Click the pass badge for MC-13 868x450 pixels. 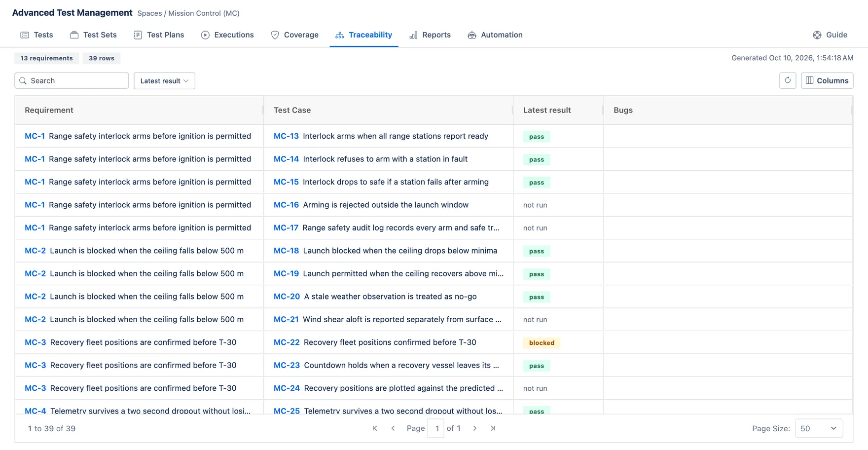click(537, 137)
